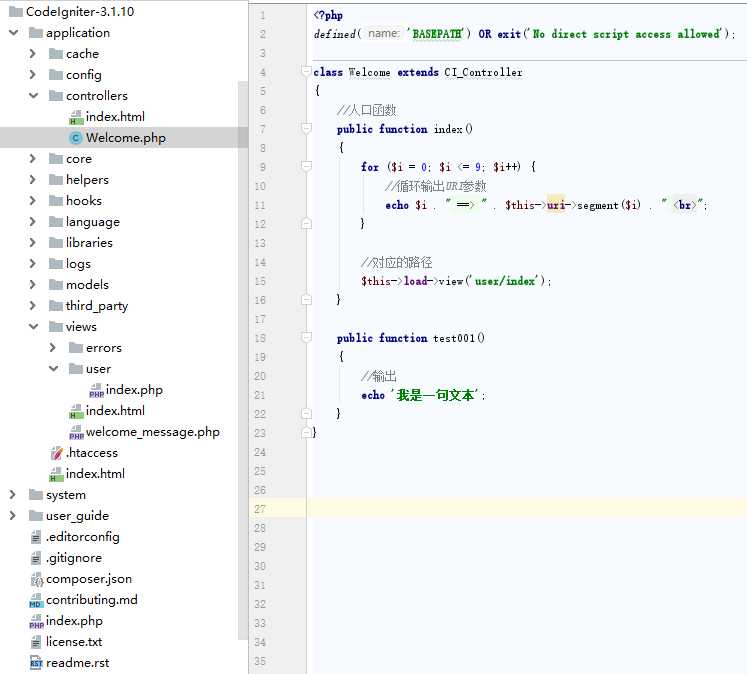
Task: Click the PHP icon of root index.php
Action: coord(36,622)
